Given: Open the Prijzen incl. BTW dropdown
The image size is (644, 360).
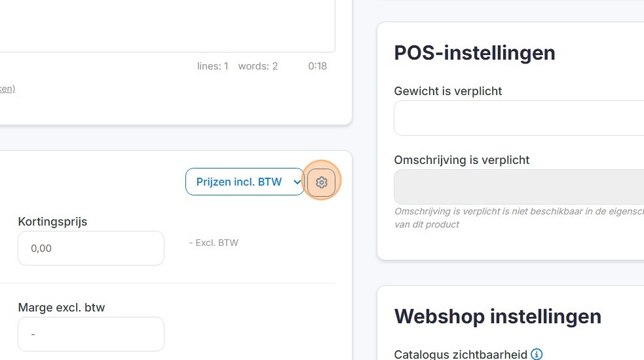Looking at the screenshot, I should tap(245, 182).
